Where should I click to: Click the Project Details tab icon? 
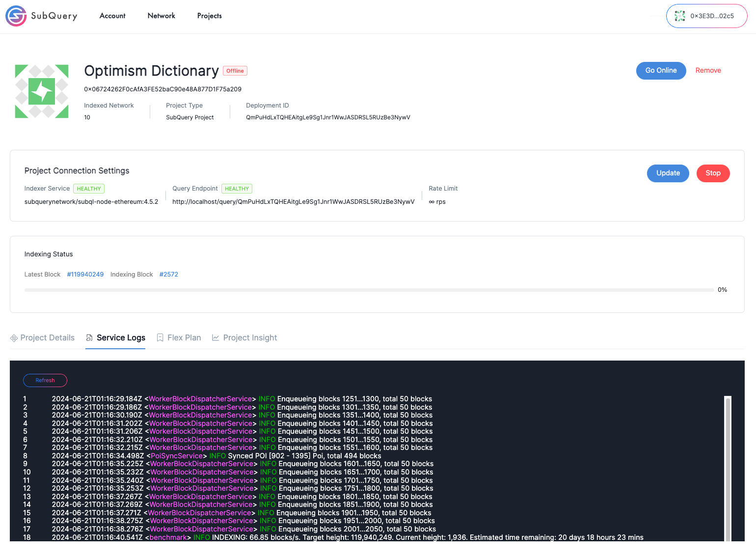14,338
